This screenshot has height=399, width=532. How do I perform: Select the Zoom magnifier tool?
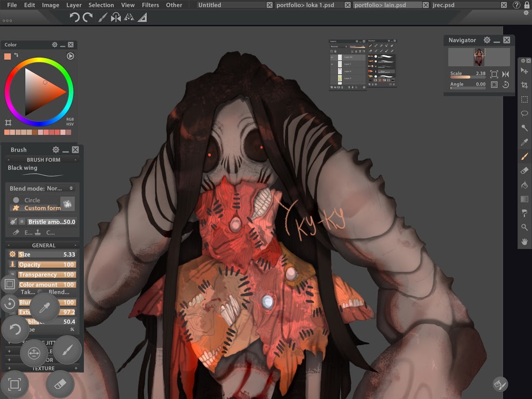[524, 227]
